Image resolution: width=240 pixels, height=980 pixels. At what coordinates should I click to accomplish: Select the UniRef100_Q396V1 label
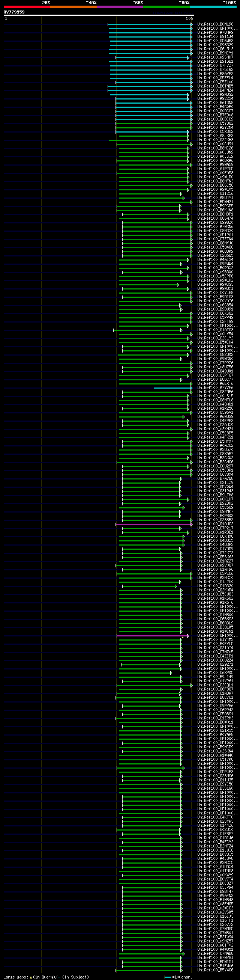point(215,413)
